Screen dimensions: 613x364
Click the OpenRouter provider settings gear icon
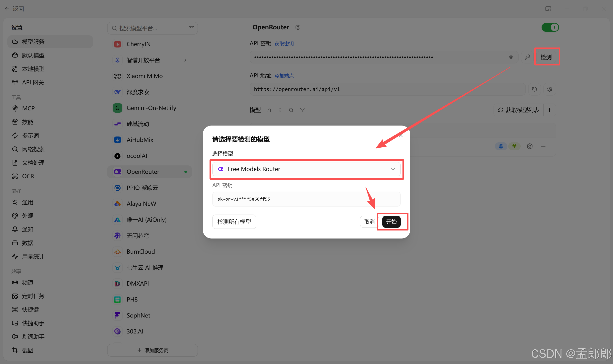[298, 27]
